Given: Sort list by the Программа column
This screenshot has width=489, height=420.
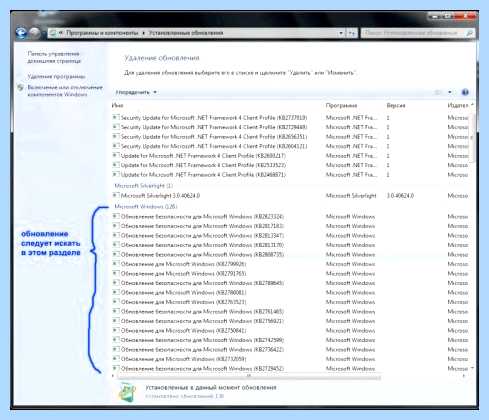Looking at the screenshot, I should pos(341,105).
